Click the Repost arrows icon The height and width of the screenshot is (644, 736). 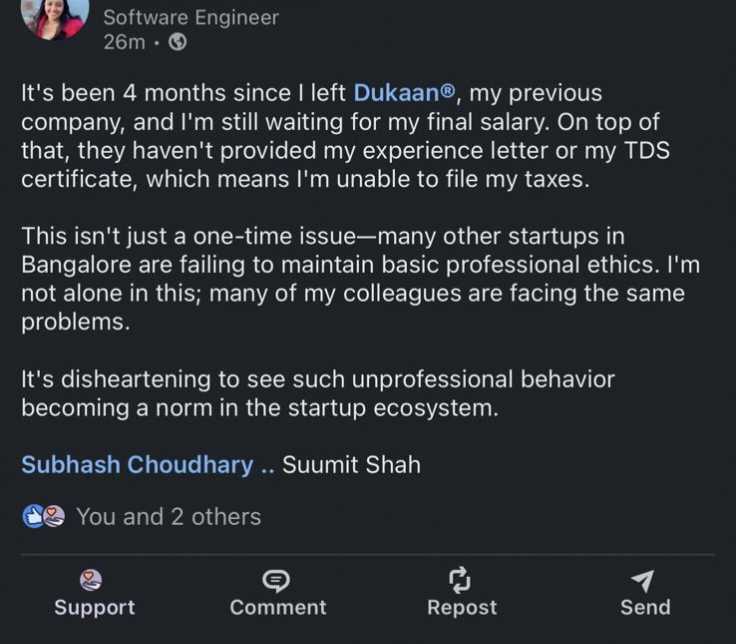(x=461, y=580)
